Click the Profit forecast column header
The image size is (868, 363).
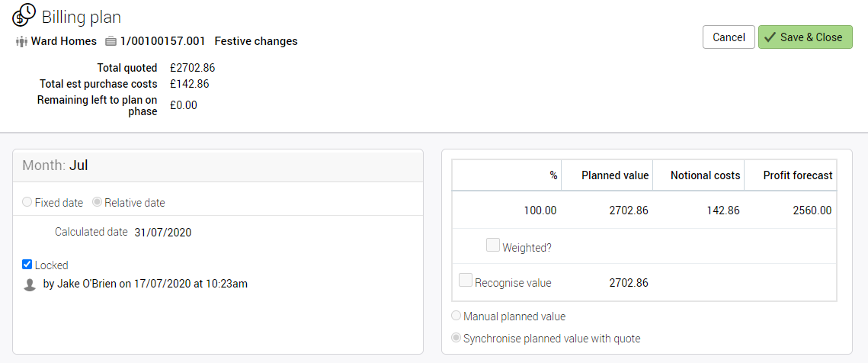tap(797, 175)
